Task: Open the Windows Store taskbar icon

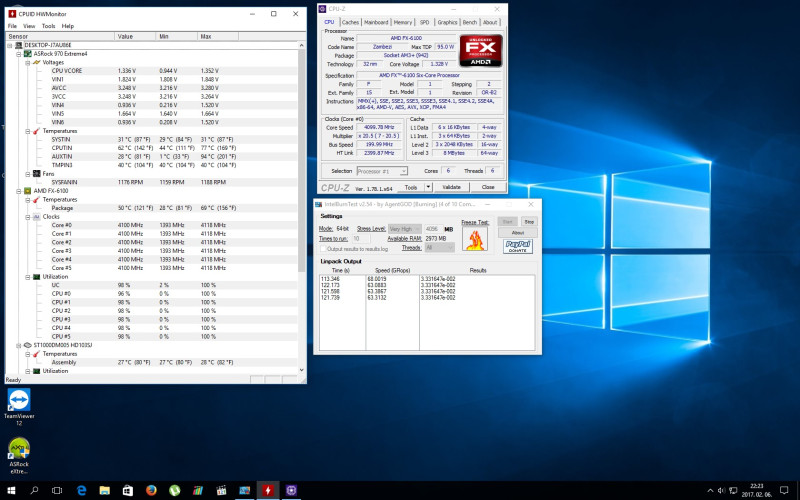Action: pyautogui.click(x=128, y=491)
